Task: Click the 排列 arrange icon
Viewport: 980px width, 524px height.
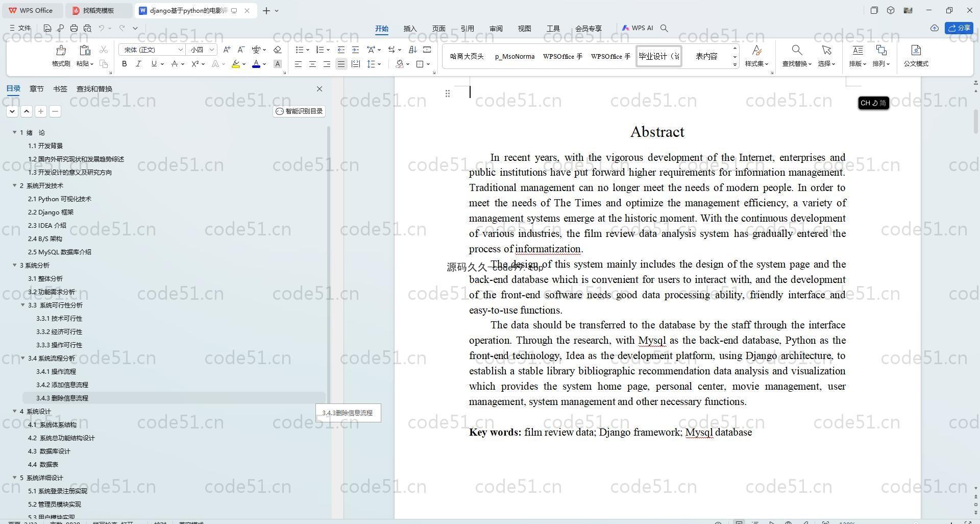Action: click(x=881, y=56)
